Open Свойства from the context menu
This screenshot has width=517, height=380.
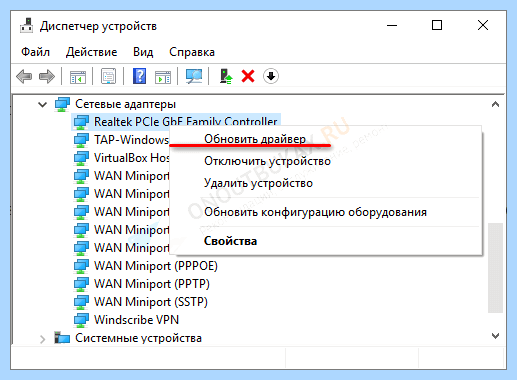(x=326, y=241)
